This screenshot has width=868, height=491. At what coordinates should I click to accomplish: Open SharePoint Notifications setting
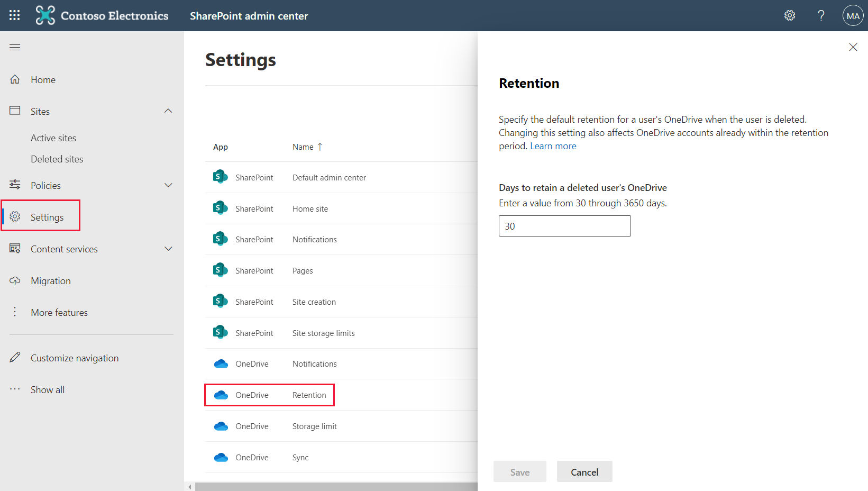314,240
